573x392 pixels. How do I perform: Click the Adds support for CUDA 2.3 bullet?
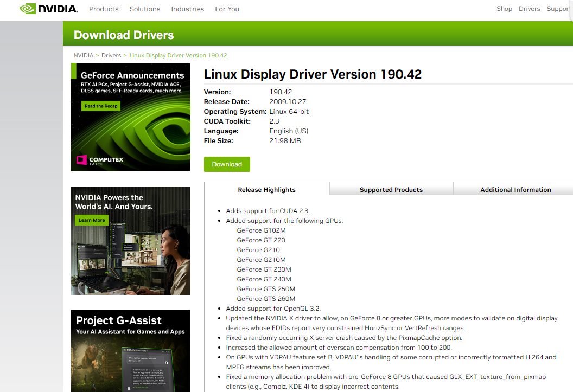268,211
